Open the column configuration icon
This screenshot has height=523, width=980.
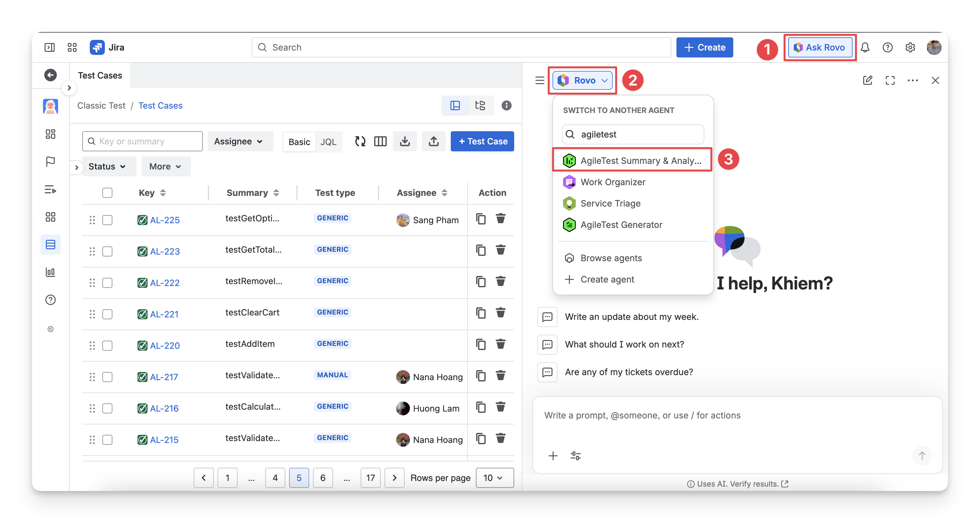point(380,142)
